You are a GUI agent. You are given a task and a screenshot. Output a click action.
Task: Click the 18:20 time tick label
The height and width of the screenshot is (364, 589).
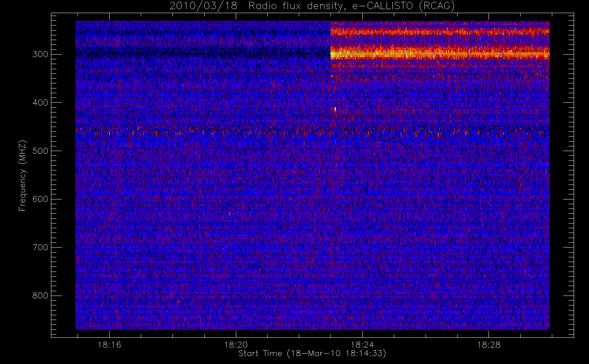(x=236, y=345)
